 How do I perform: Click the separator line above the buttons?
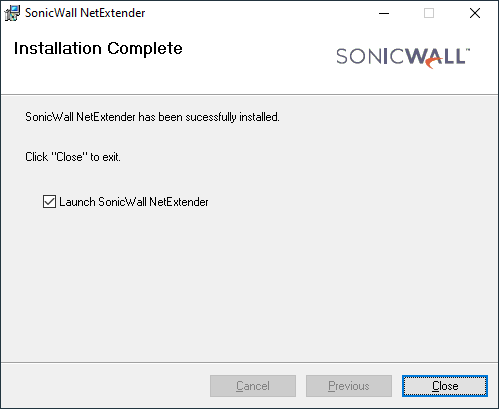tap(249, 362)
